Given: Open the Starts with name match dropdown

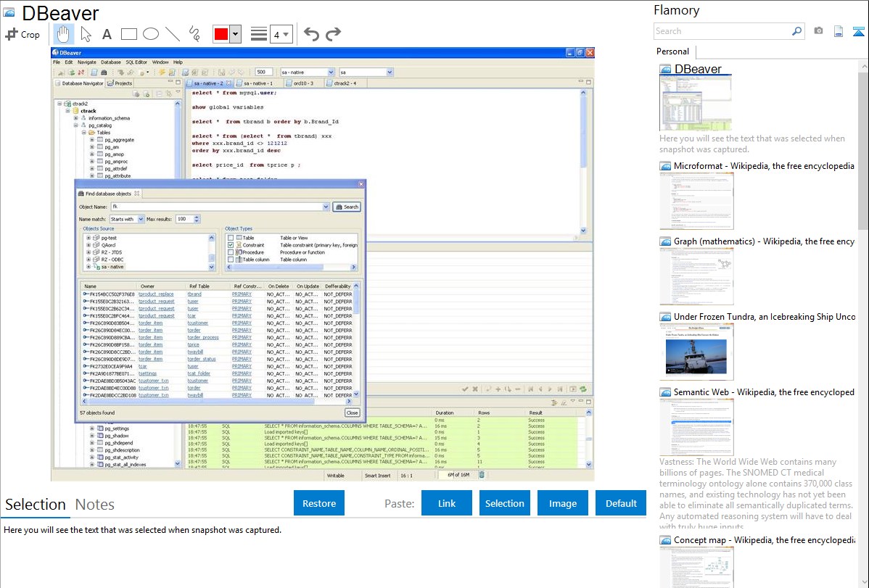Looking at the screenshot, I should (x=126, y=219).
